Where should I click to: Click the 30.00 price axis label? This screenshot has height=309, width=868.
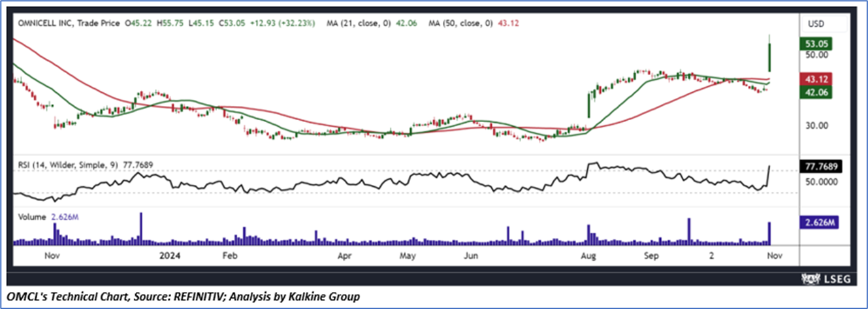click(816, 125)
